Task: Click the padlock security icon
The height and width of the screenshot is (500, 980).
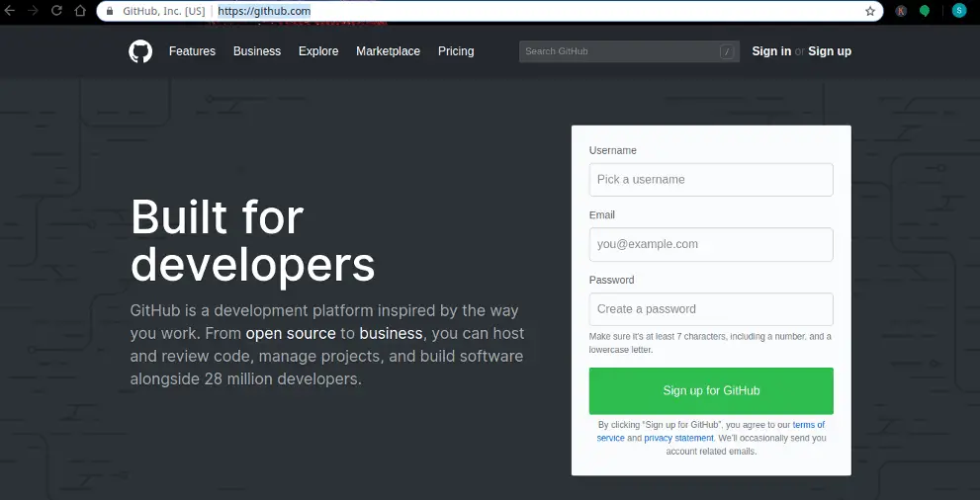Action: [110, 11]
